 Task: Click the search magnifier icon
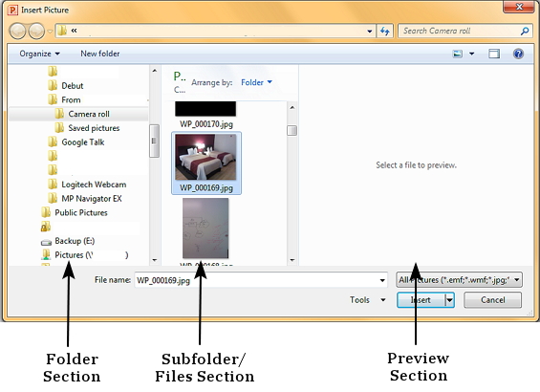point(525,31)
